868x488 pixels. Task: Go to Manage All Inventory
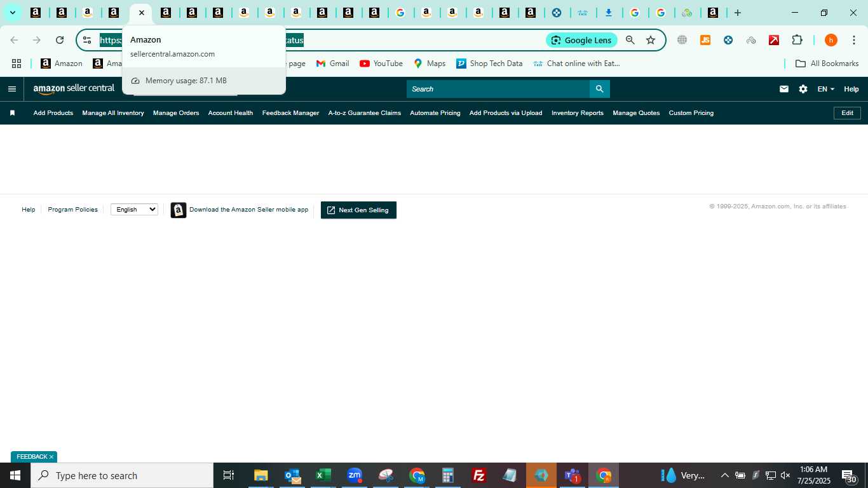click(x=113, y=113)
